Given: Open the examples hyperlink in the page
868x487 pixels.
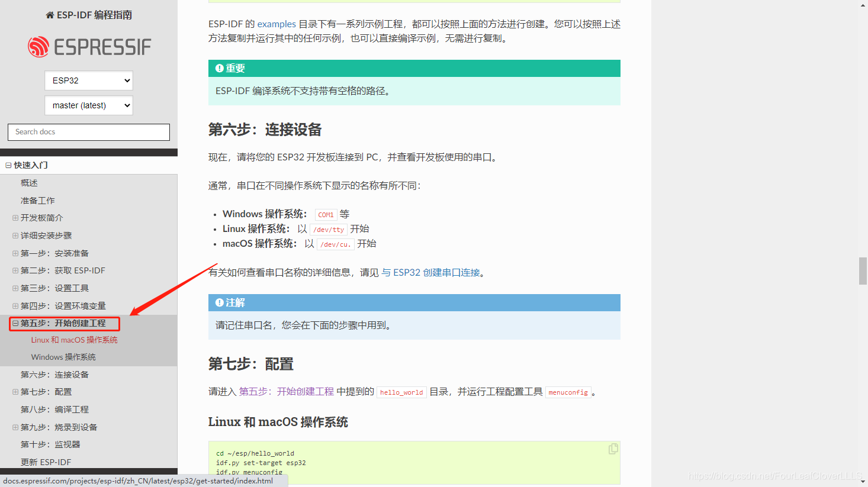Looking at the screenshot, I should click(277, 24).
